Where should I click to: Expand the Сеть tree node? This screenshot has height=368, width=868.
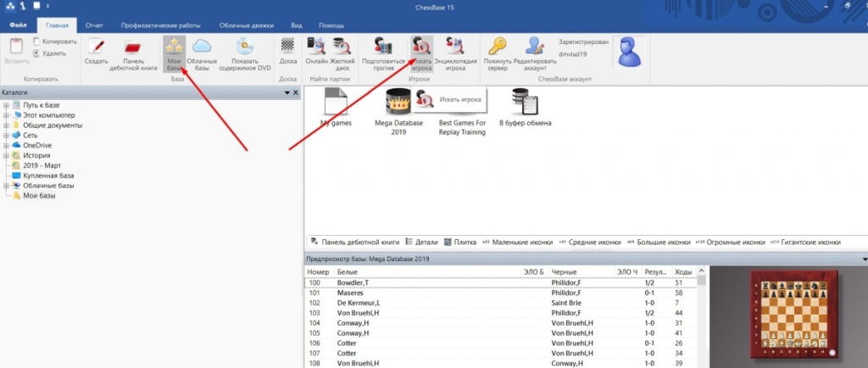pyautogui.click(x=6, y=135)
